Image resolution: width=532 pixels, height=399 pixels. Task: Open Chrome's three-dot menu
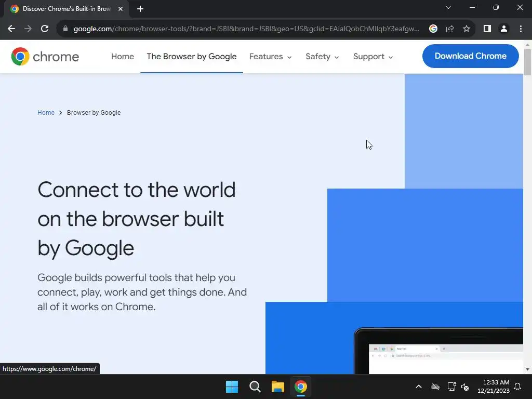(x=521, y=29)
